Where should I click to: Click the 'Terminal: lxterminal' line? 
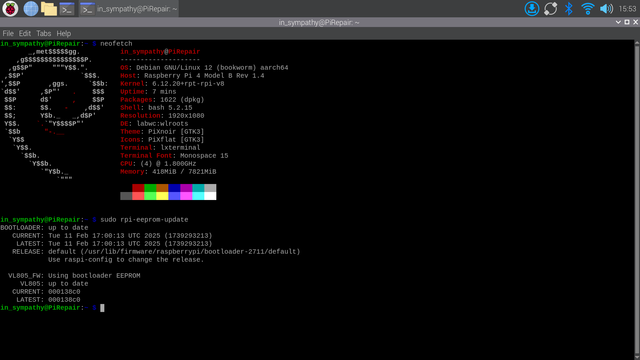pos(160,148)
